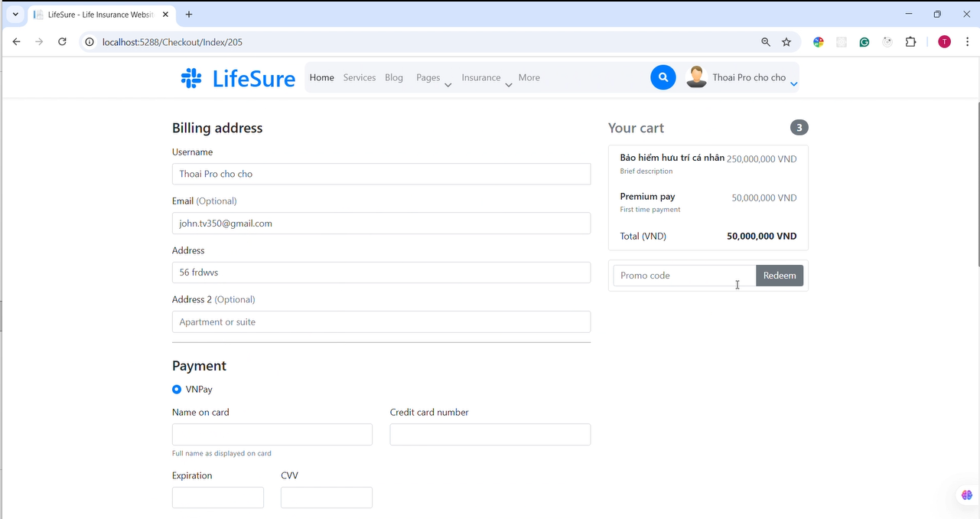980x519 pixels.
Task: View site information icon in address bar
Action: pyautogui.click(x=90, y=42)
